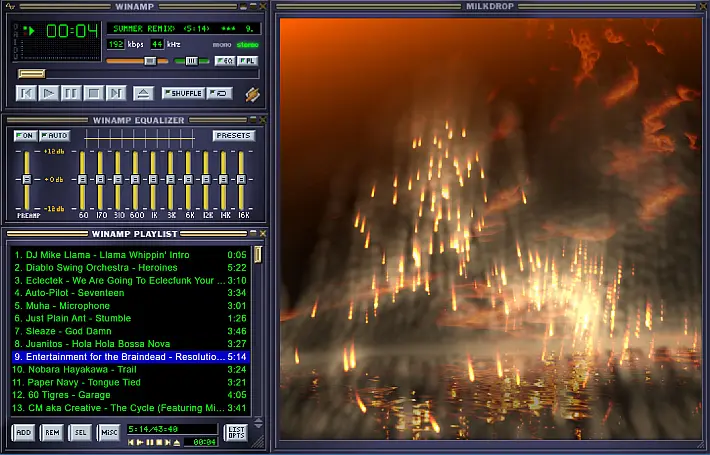Toggle the Repeat playback button
Viewport: 710px width, 455px height.
[220, 93]
